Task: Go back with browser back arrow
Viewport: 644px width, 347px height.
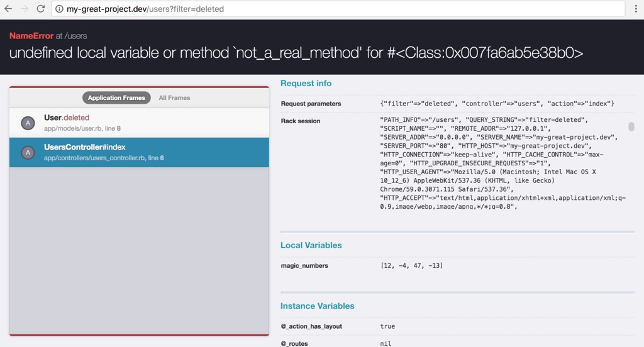Action: pos(8,9)
